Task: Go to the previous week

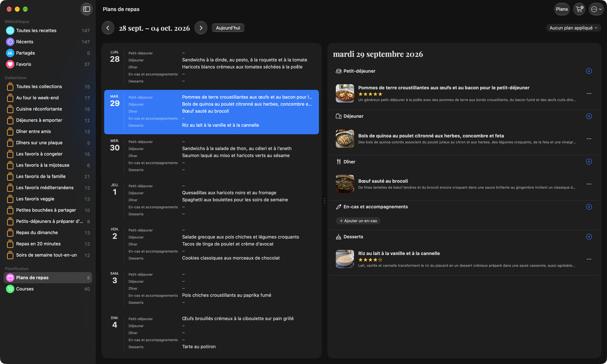Action: 108,28
